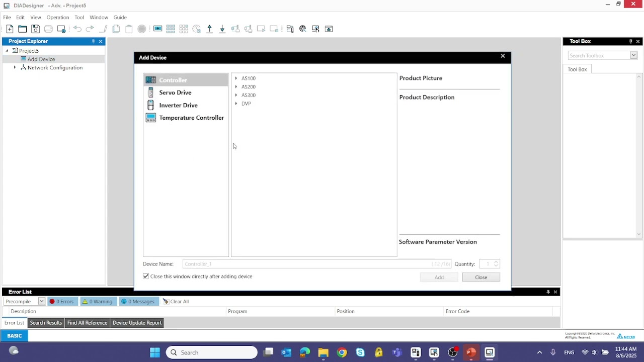Click the Windows taskbar Search box
644x362 pixels.
[x=212, y=352]
